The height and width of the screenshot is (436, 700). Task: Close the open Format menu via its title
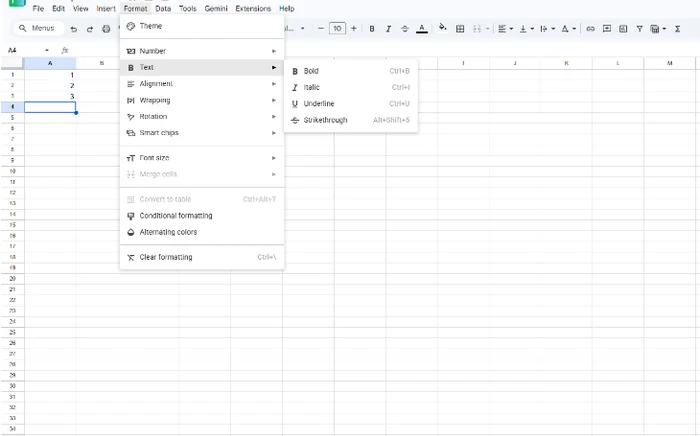(135, 8)
